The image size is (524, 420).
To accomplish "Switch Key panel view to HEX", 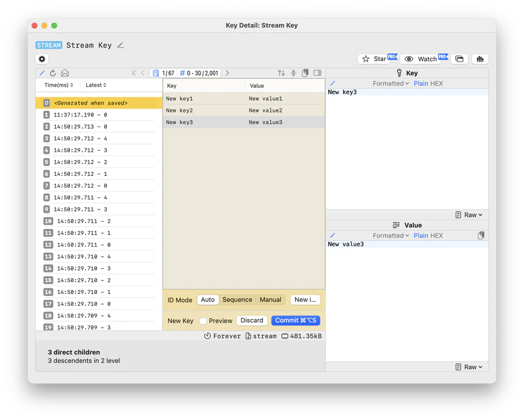I will click(x=436, y=83).
